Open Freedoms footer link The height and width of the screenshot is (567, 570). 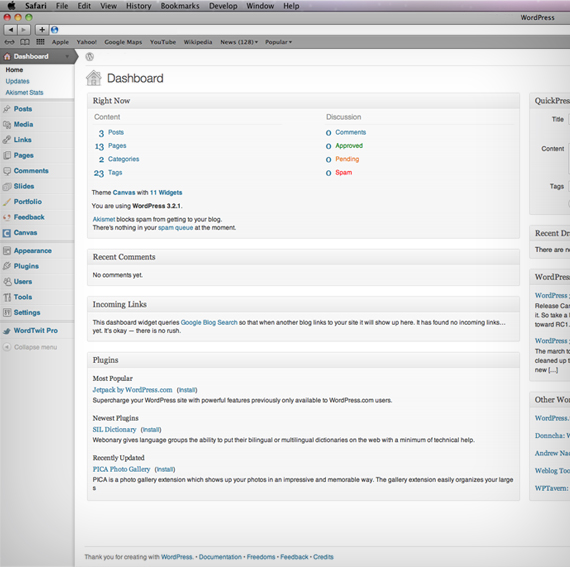pos(261,557)
